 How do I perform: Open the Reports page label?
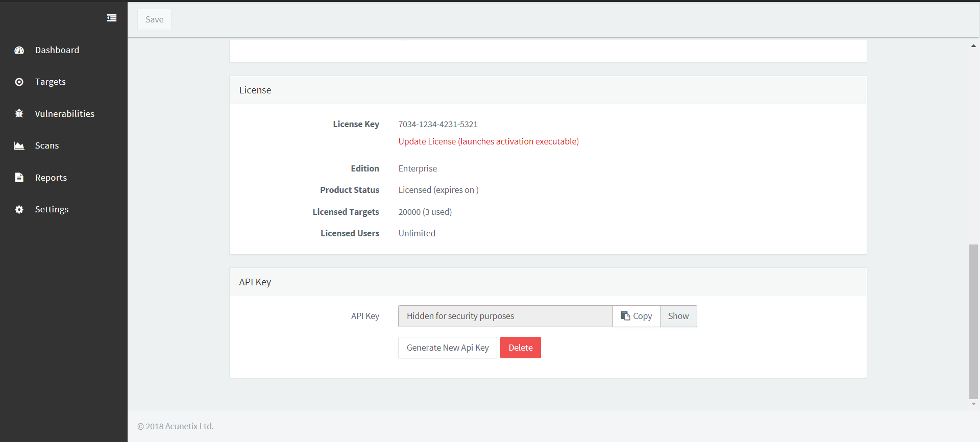(51, 178)
